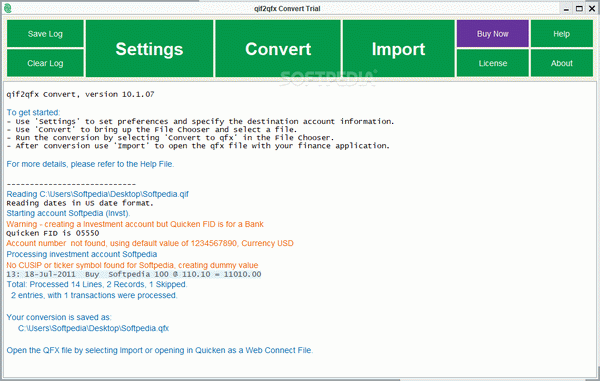Click the Save Log button
This screenshot has width=600, height=381.
tap(45, 34)
